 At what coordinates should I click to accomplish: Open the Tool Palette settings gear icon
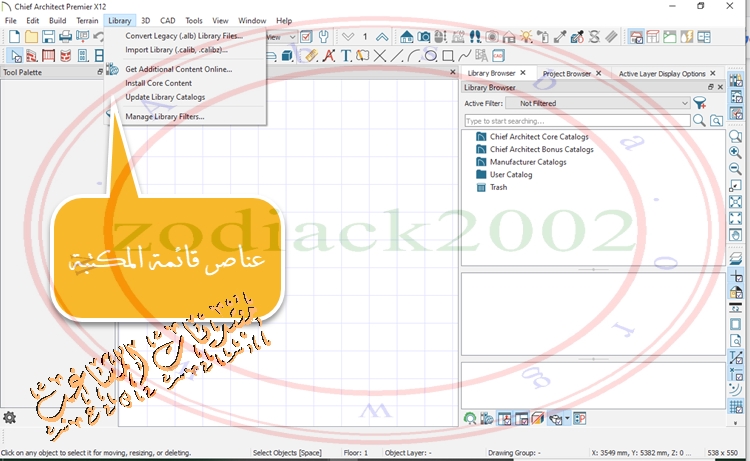click(10, 417)
